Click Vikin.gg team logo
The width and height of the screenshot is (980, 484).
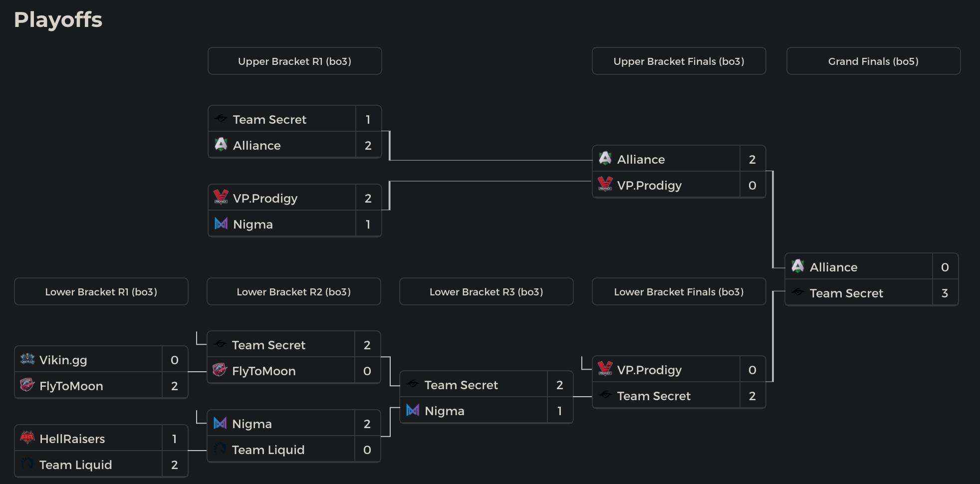pos(27,359)
